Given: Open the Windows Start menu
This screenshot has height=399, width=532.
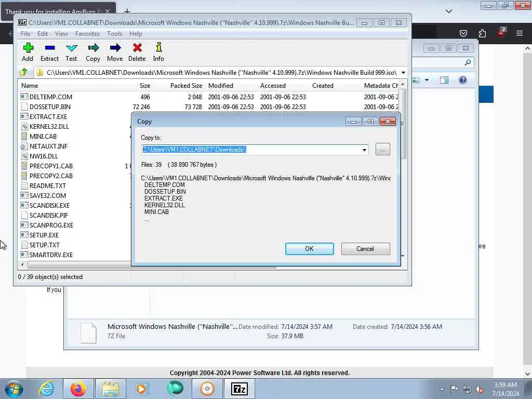Looking at the screenshot, I should [x=14, y=389].
